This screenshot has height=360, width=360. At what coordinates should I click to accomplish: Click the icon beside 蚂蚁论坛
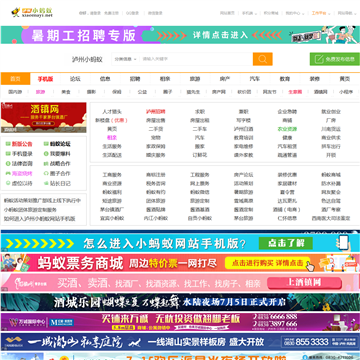[46, 144]
